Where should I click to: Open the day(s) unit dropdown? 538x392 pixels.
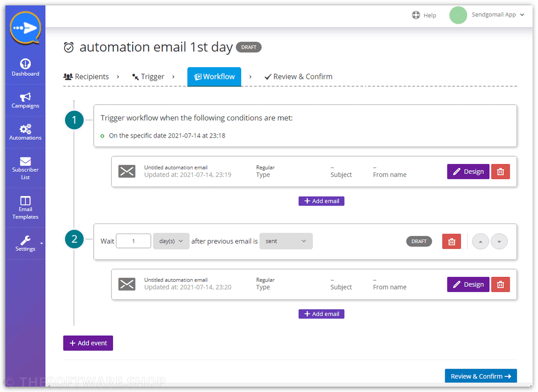coord(171,241)
